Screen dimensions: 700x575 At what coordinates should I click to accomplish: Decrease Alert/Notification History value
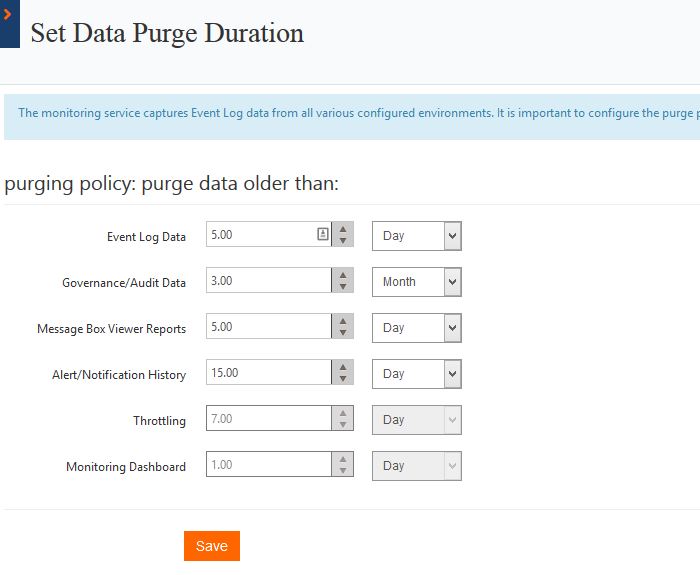coord(343,380)
